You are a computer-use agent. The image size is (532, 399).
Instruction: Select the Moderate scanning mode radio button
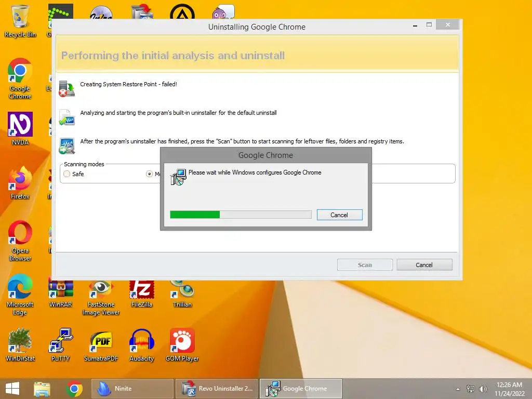(x=149, y=174)
